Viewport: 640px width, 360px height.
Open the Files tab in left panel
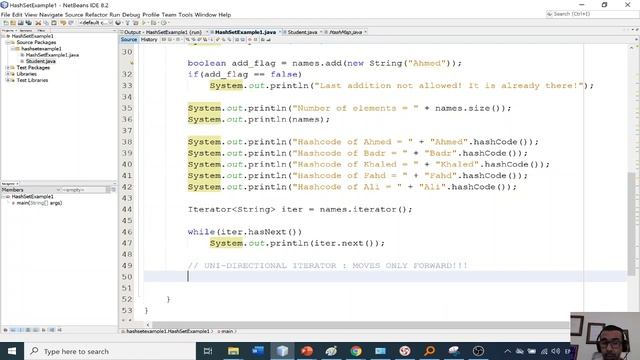[41, 31]
